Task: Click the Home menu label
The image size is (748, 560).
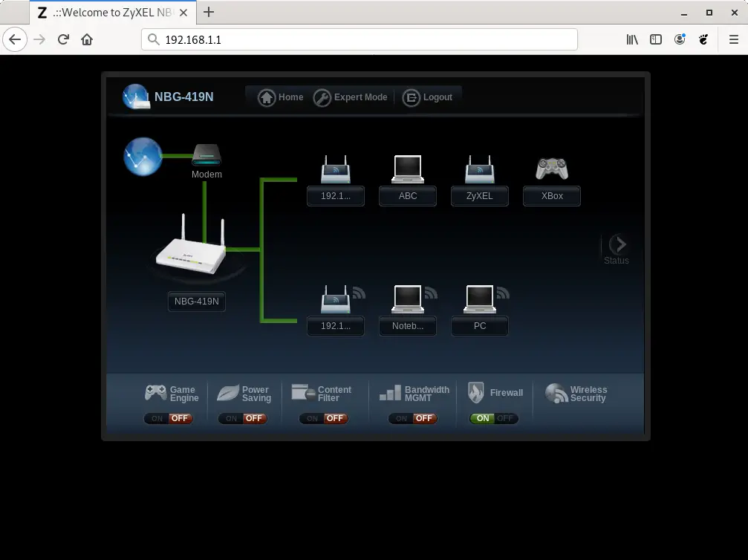Action: tap(291, 97)
